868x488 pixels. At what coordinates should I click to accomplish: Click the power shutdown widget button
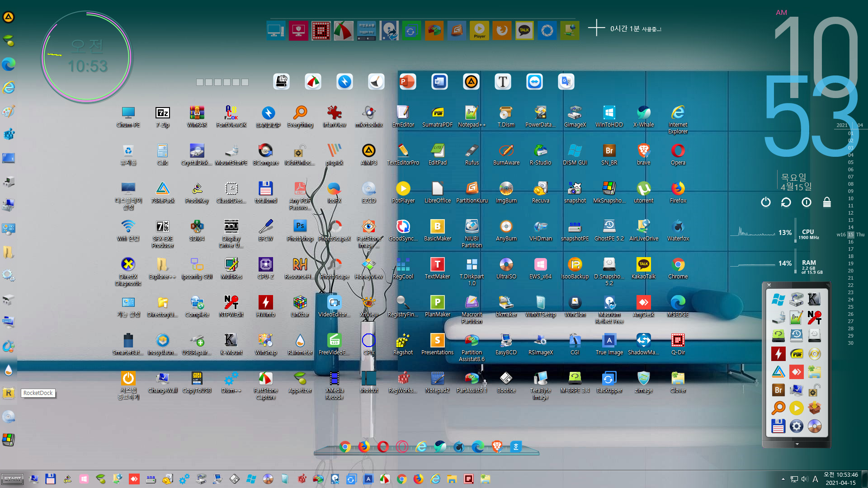click(765, 202)
